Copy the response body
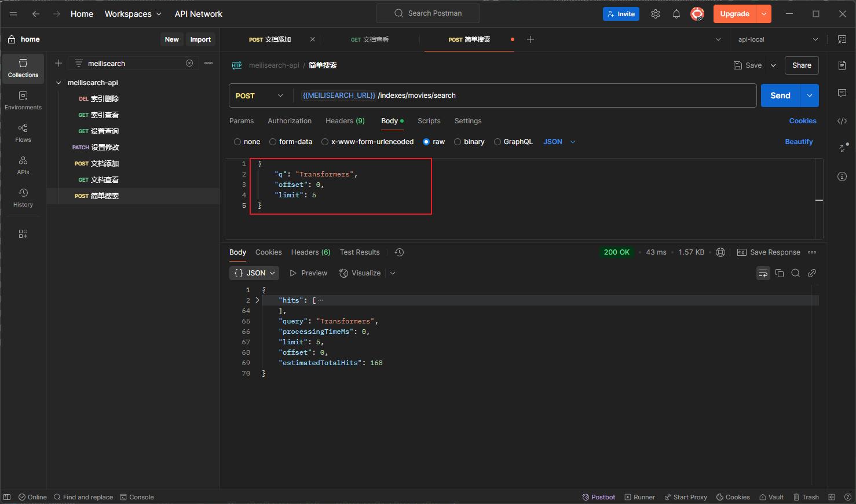856x504 pixels. (x=779, y=273)
